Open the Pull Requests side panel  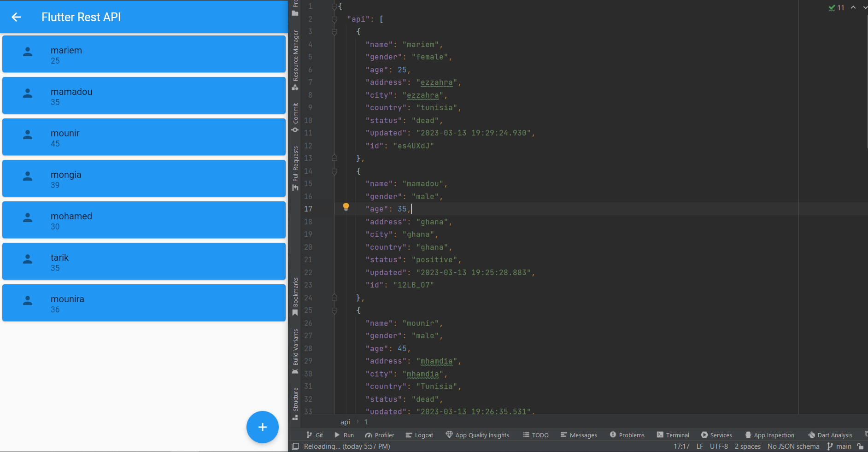point(295,168)
